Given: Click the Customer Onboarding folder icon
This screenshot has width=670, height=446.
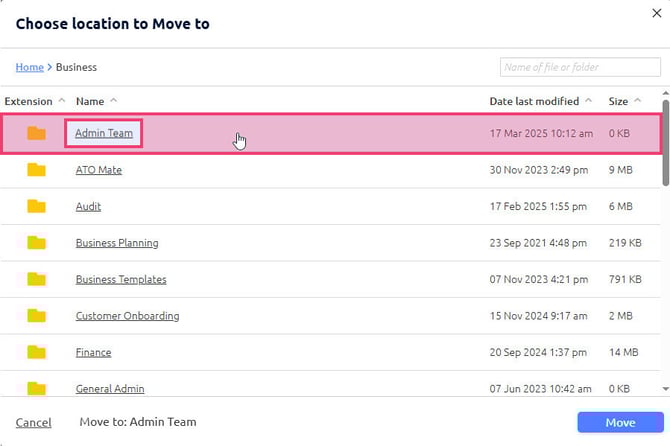Looking at the screenshot, I should click(36, 316).
